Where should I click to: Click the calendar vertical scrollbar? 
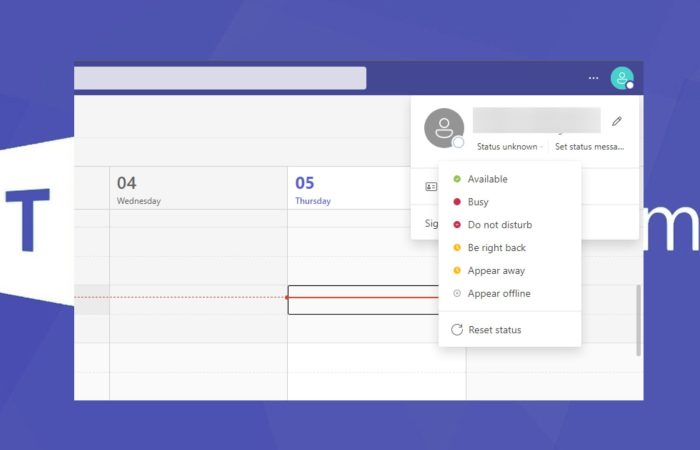point(638,320)
